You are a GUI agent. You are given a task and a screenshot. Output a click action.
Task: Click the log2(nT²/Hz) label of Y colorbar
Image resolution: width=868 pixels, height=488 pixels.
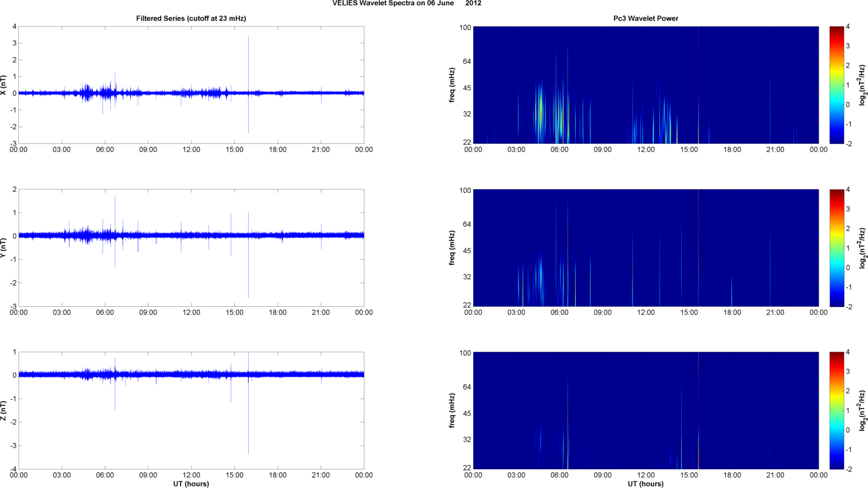coord(862,248)
